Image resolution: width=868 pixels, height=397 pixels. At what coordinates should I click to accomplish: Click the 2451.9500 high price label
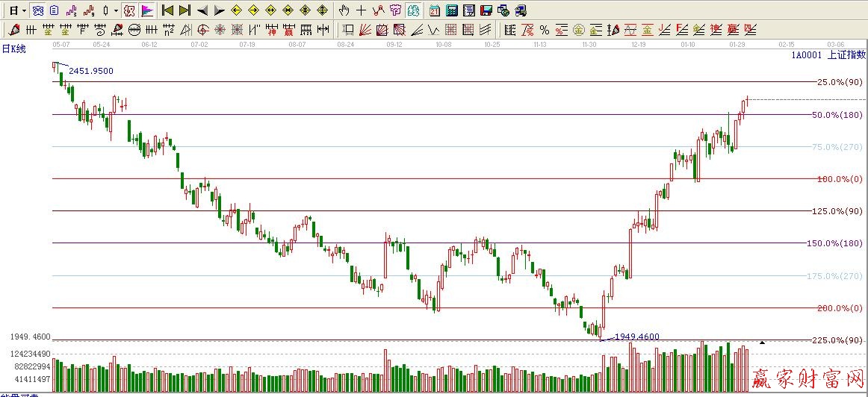91,70
